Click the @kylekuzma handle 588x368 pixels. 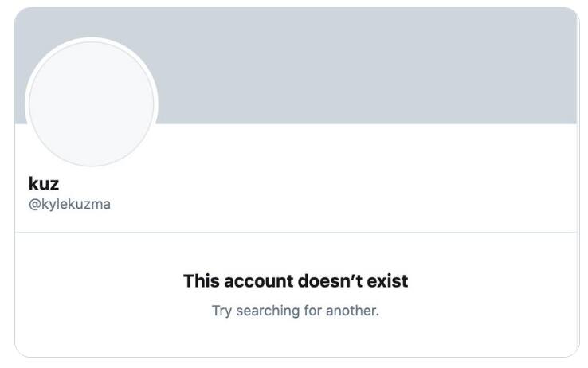pos(69,205)
